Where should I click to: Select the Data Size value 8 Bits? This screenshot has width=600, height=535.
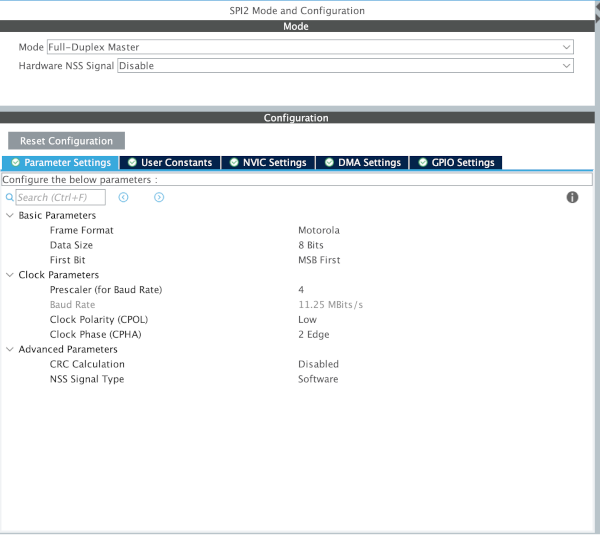click(310, 245)
